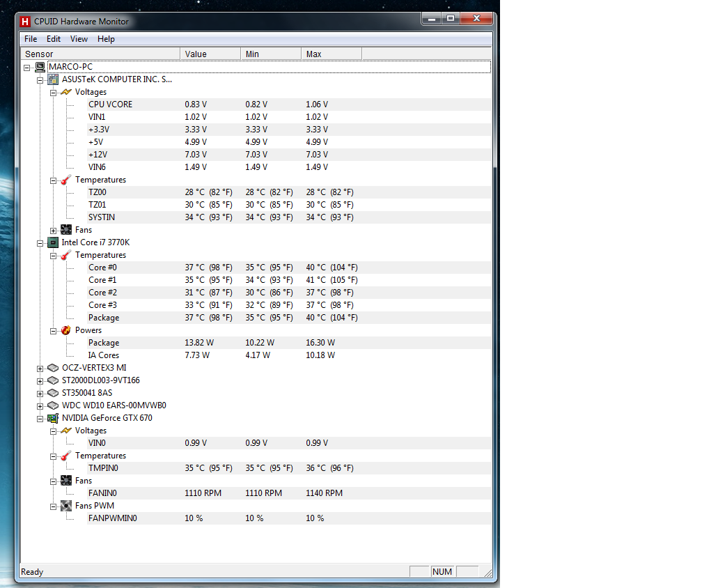The image size is (702, 588).
Task: Expand the WDC WD10 EARS drive node
Action: [40, 405]
